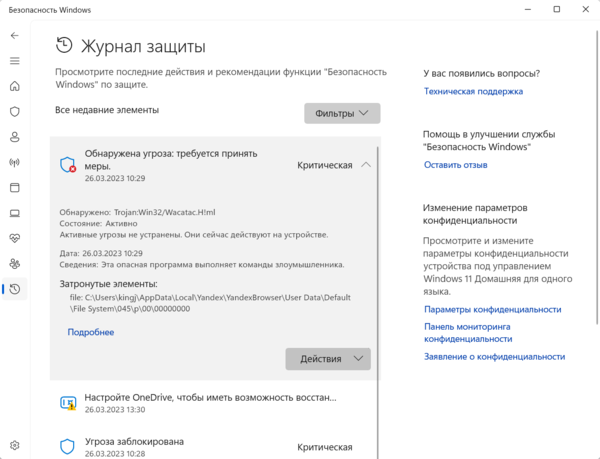600x459 pixels.
Task: Click the Trojan:Win32/Wacatac.H!ml detection name
Action: pos(165,212)
